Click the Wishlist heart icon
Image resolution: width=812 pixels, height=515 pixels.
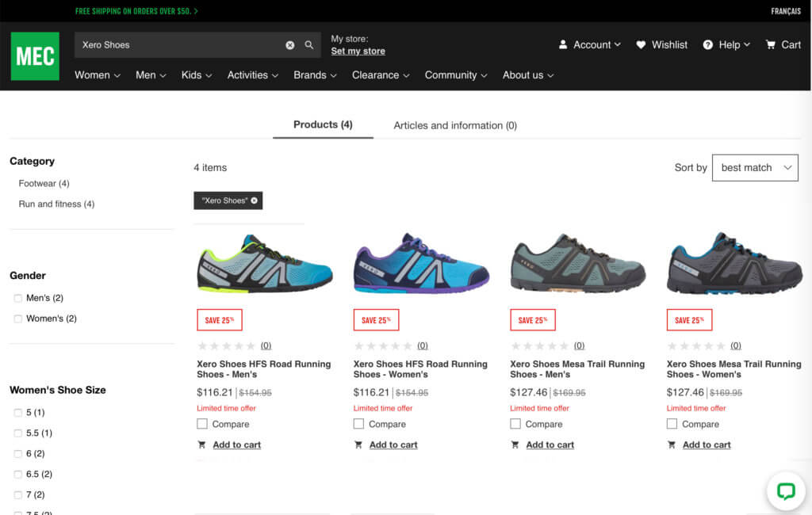pos(641,45)
